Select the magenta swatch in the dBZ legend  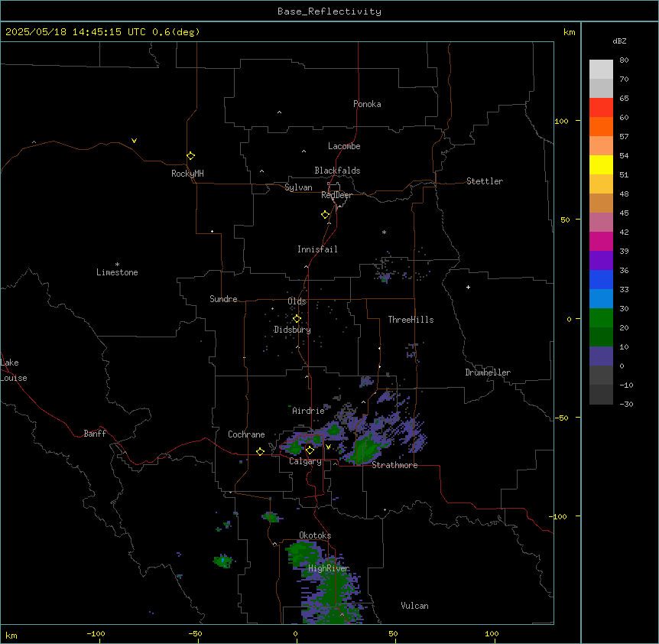click(601, 241)
